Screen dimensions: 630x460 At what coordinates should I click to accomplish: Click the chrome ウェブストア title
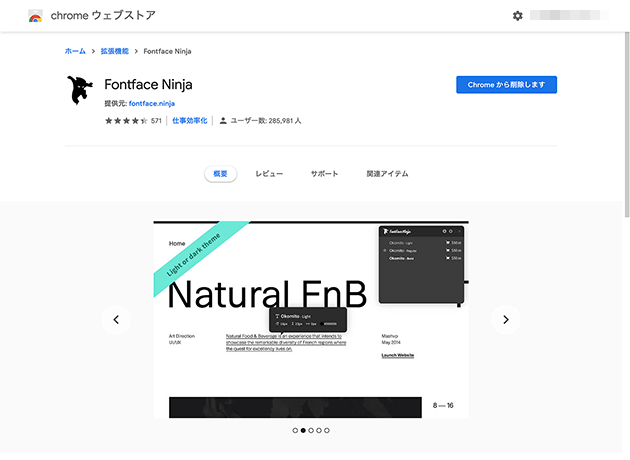tap(103, 16)
